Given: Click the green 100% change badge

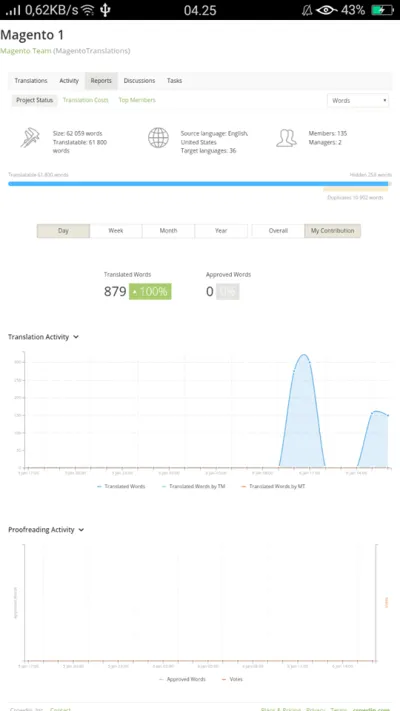Looking at the screenshot, I should [150, 292].
